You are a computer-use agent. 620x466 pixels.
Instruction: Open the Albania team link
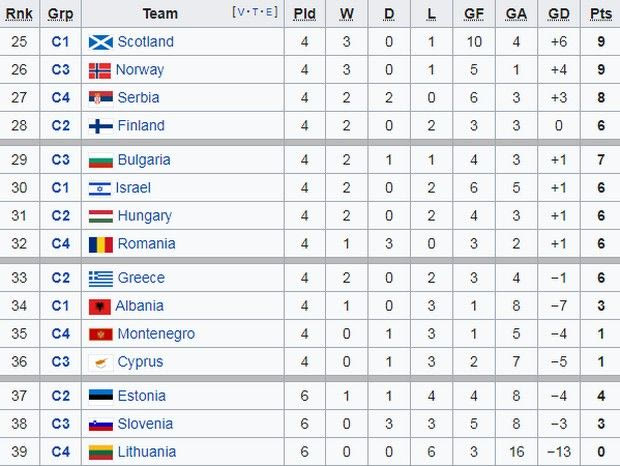(139, 306)
